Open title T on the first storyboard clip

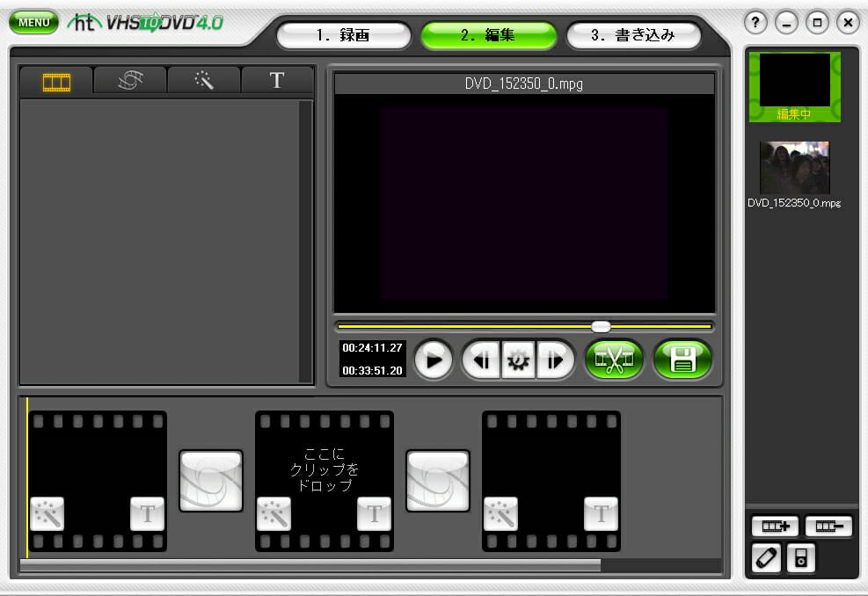147,513
